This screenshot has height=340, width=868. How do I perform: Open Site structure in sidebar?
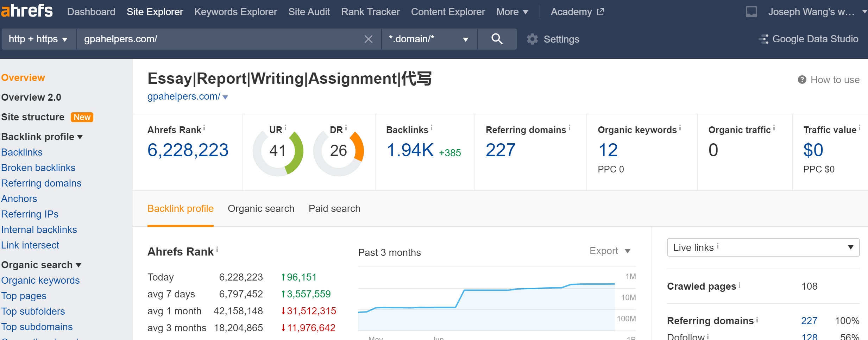(33, 117)
